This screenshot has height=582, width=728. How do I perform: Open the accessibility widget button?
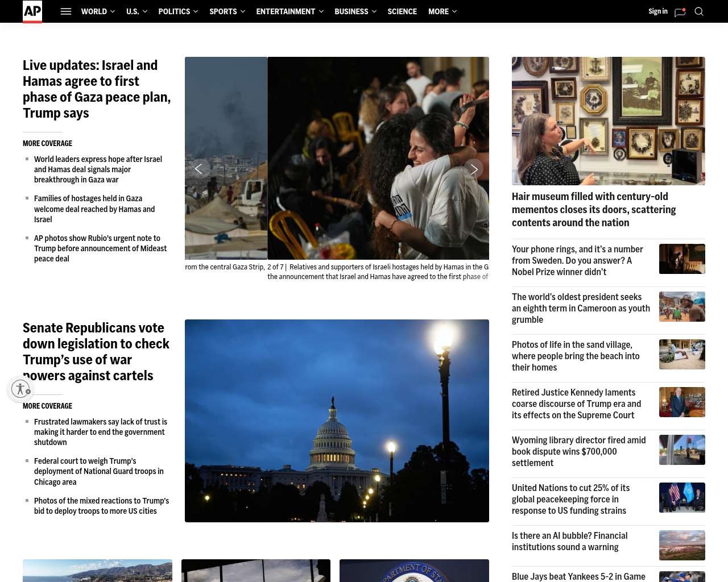pyautogui.click(x=21, y=389)
